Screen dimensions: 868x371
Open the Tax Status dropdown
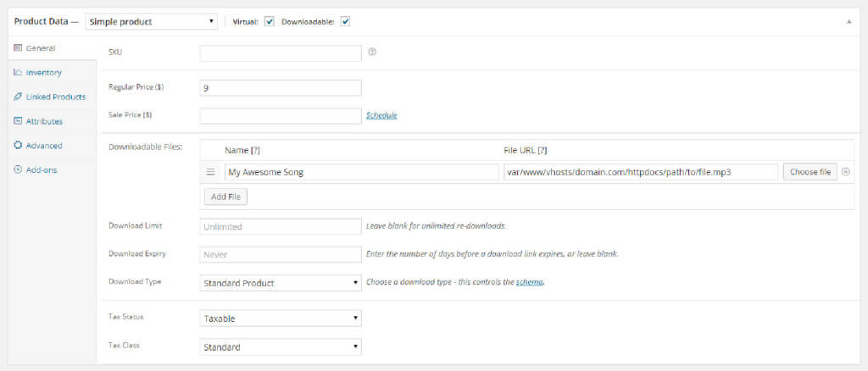coord(280,318)
